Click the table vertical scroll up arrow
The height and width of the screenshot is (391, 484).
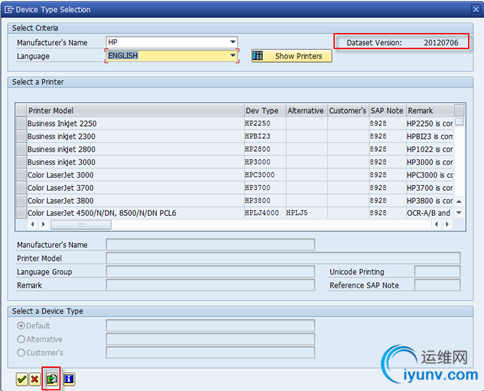pos(459,202)
